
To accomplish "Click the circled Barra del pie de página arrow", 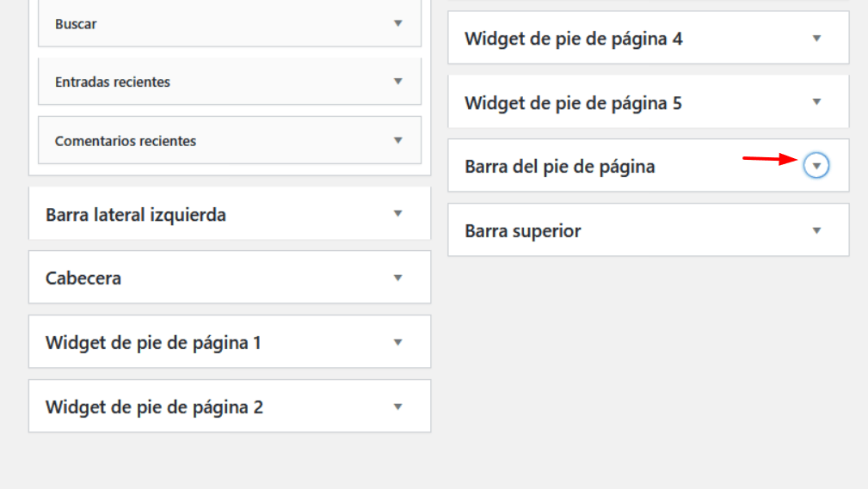I will pyautogui.click(x=816, y=165).
